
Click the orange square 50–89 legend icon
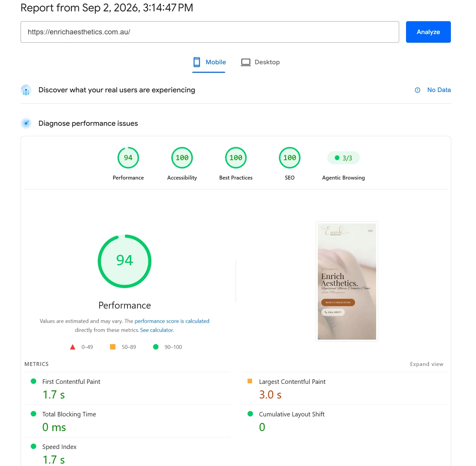(113, 347)
